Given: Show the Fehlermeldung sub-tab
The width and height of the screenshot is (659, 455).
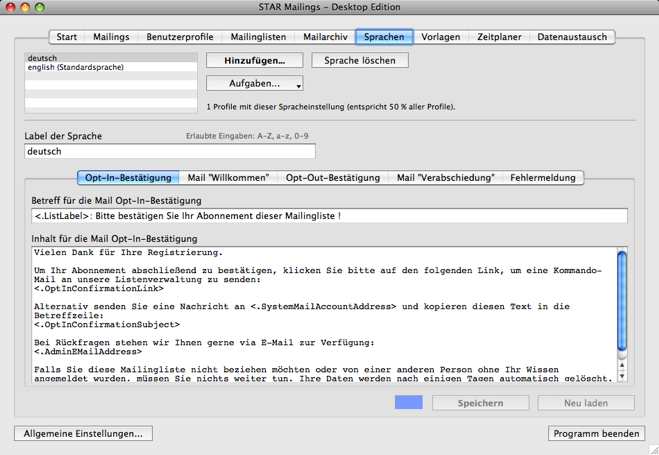Looking at the screenshot, I should tap(543, 178).
